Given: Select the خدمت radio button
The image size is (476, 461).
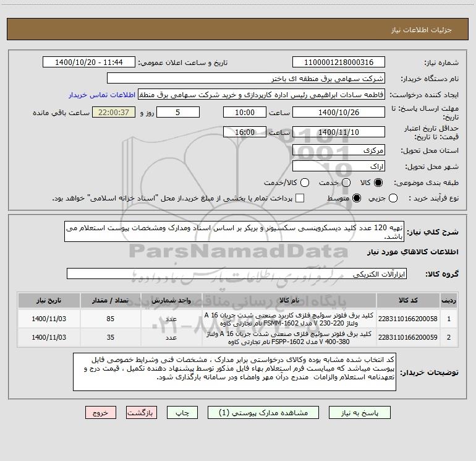Looking at the screenshot, I should [346, 183].
